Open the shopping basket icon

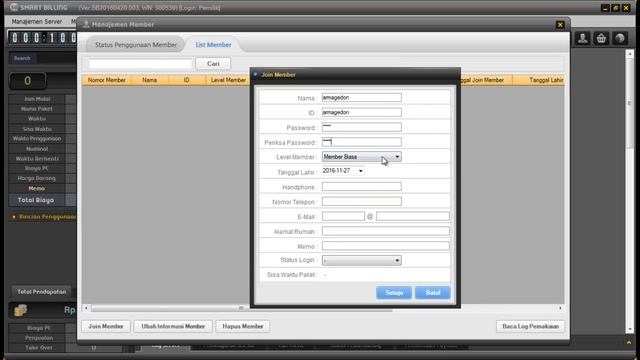coord(601,38)
